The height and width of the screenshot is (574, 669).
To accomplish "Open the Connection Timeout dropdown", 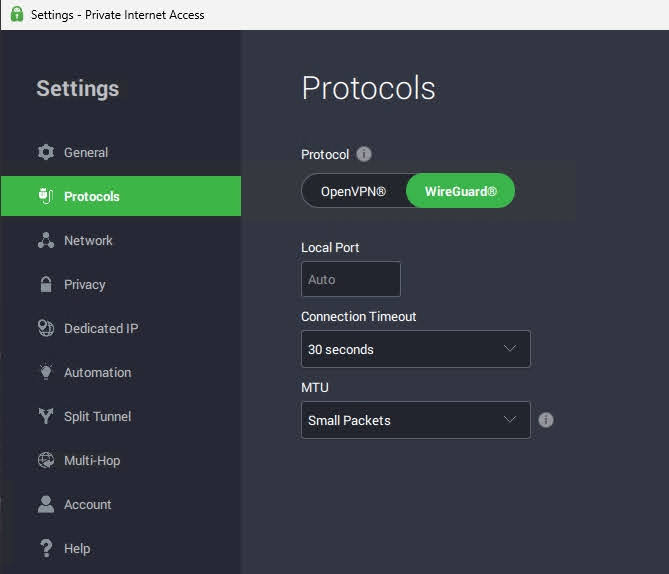I will [415, 349].
